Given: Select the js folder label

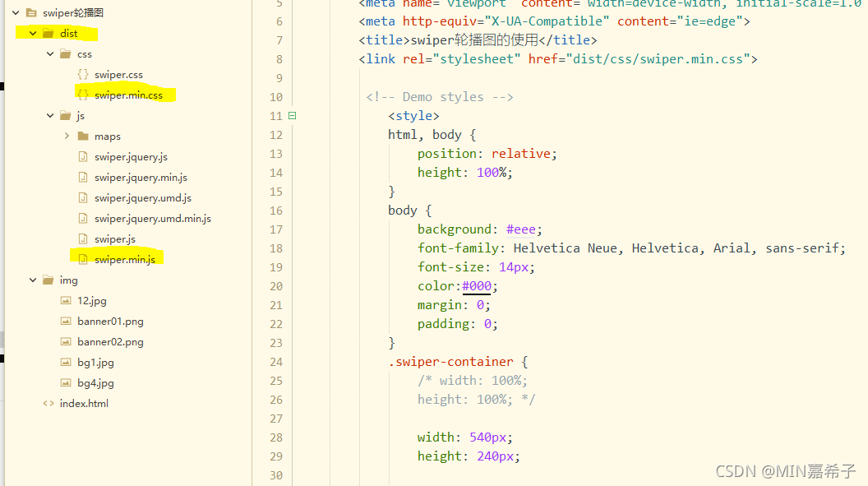Looking at the screenshot, I should point(81,115).
